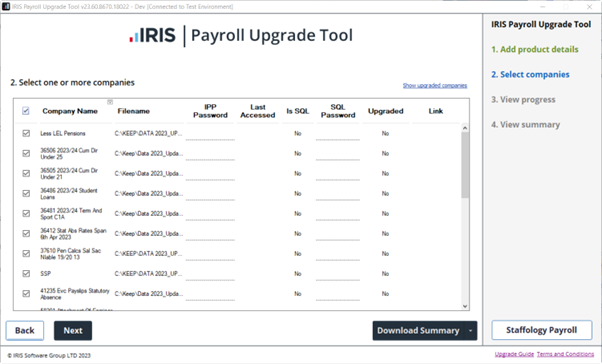Click the Staffology Payroll button
602x364 pixels.
(x=541, y=330)
